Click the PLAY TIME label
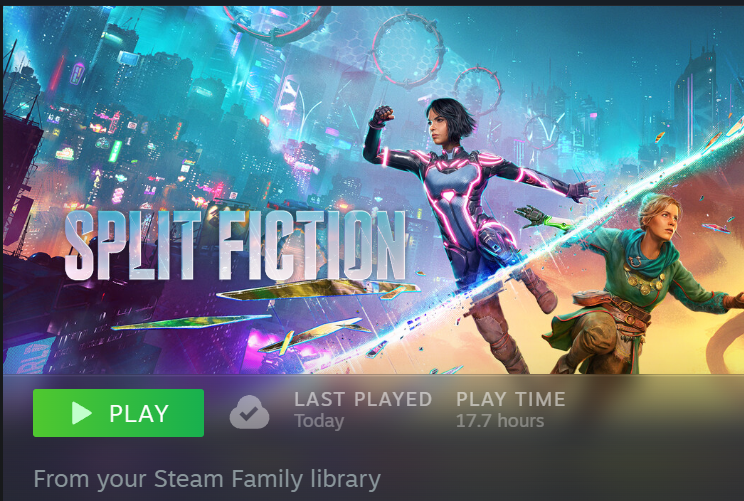The width and height of the screenshot is (744, 501). coord(511,399)
